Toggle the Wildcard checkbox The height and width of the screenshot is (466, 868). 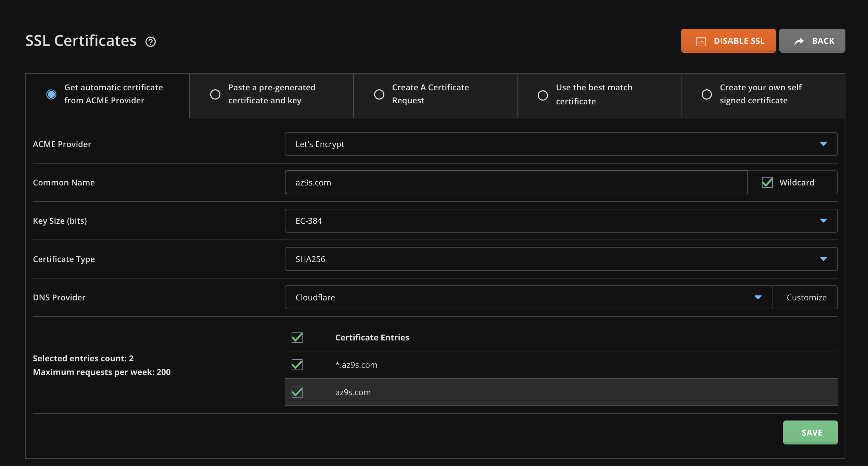click(767, 182)
